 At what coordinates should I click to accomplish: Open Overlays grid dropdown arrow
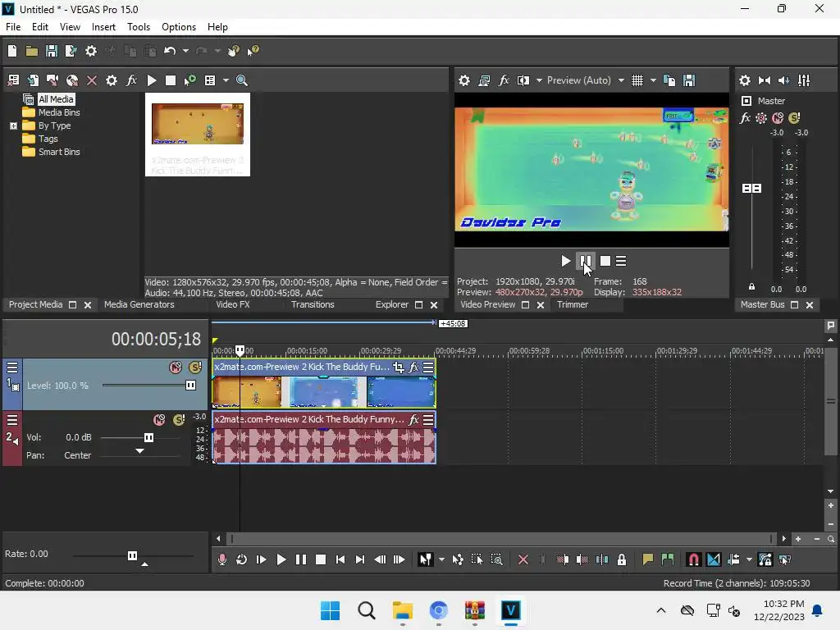point(653,80)
